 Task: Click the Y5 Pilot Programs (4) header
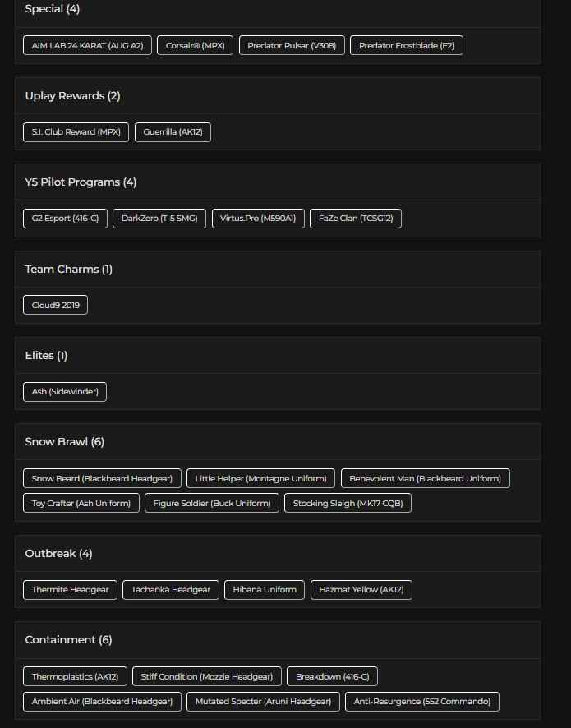(x=81, y=182)
